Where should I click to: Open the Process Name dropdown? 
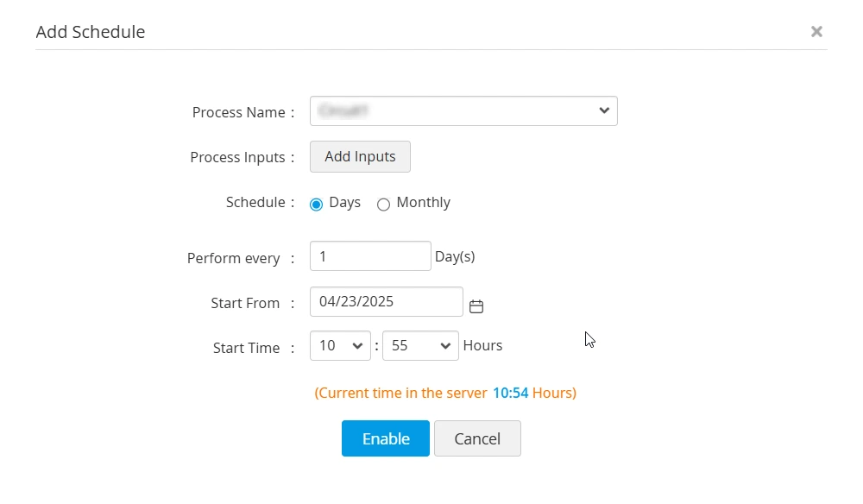click(x=463, y=110)
